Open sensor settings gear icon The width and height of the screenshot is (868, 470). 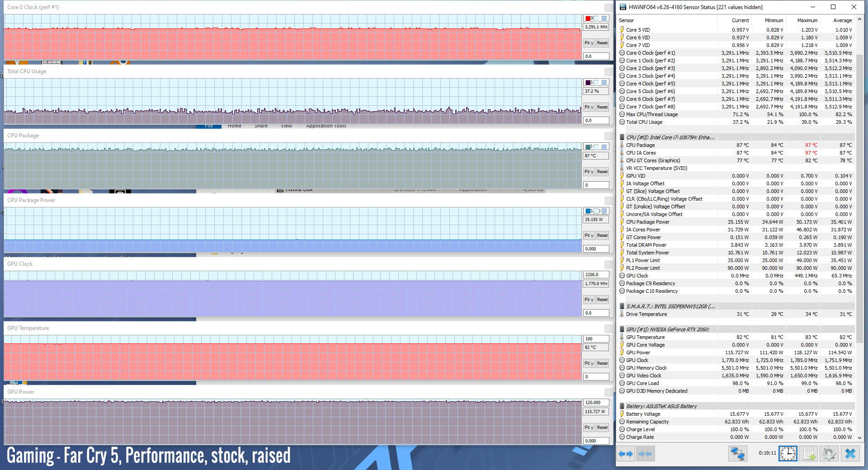tap(829, 454)
